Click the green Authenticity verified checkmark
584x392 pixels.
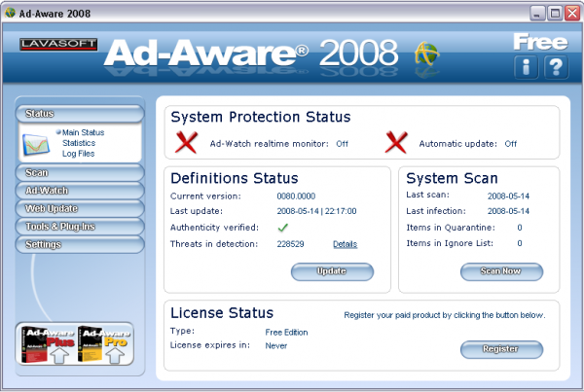coord(283,227)
